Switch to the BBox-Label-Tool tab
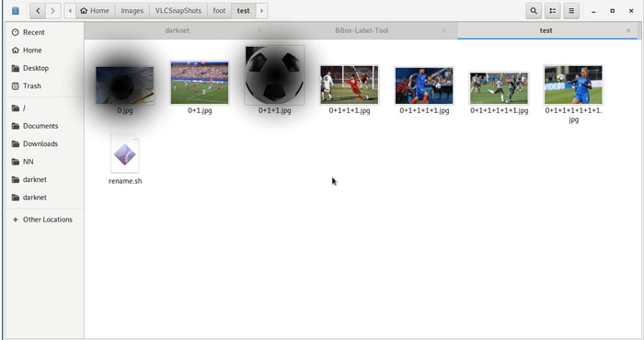The height and width of the screenshot is (340, 644). pyautogui.click(x=362, y=30)
